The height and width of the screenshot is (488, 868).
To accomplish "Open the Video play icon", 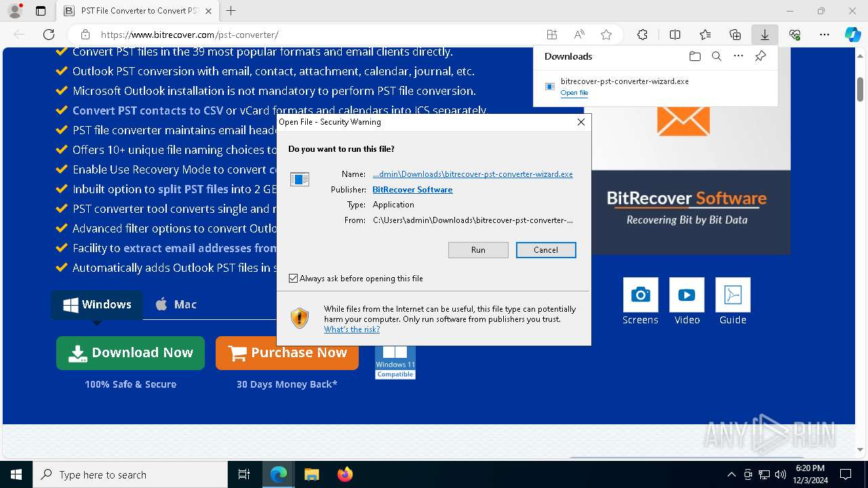I will (687, 295).
